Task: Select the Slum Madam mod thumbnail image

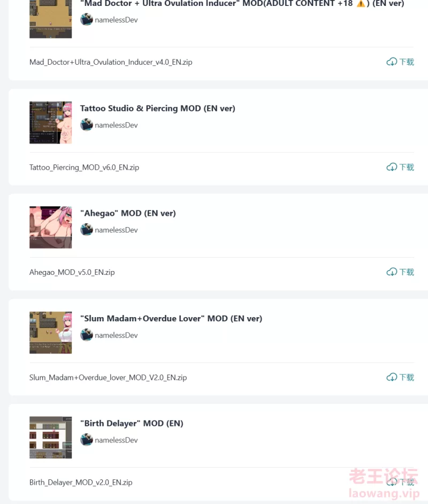Action: click(x=51, y=333)
